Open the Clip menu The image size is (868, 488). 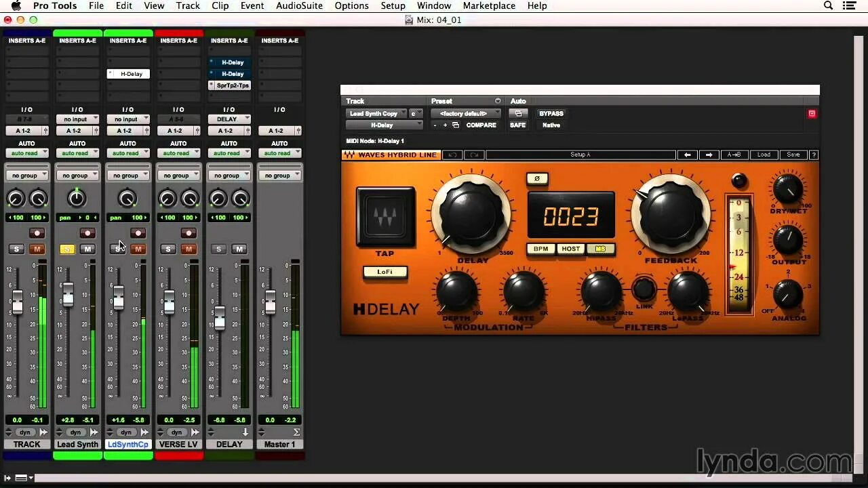tap(220, 5)
